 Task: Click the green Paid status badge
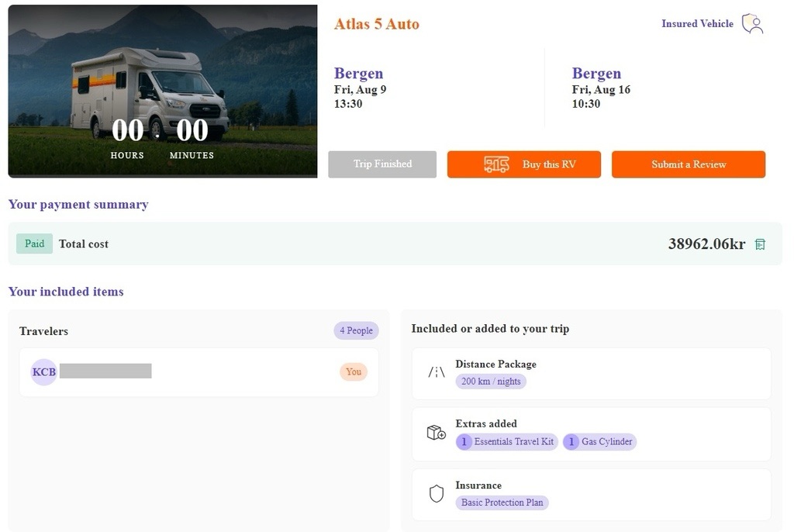point(35,244)
